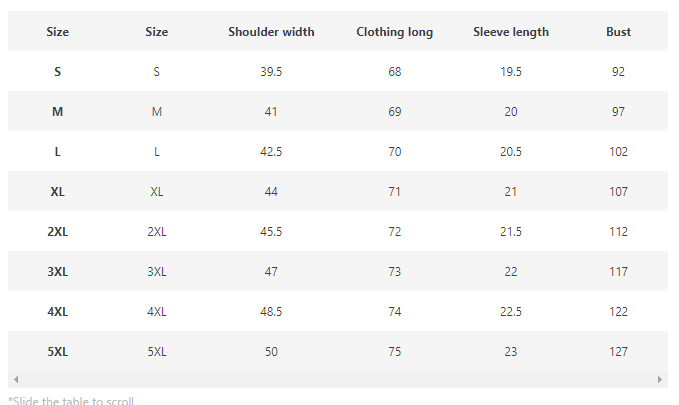Click shoulder width value 39.5
Image resolution: width=679 pixels, height=405 pixels.
coord(271,72)
